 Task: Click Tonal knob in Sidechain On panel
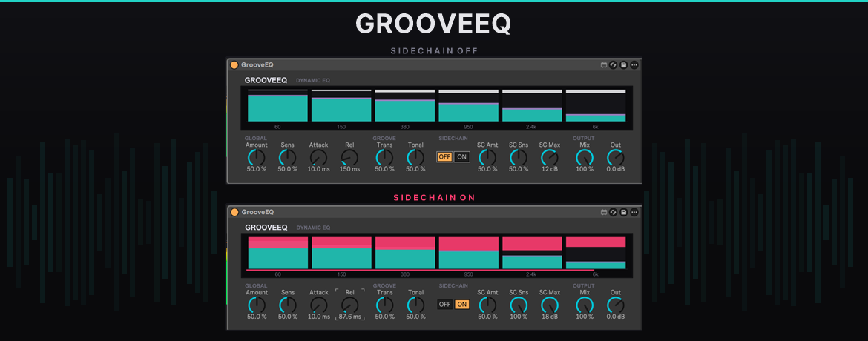tap(415, 305)
